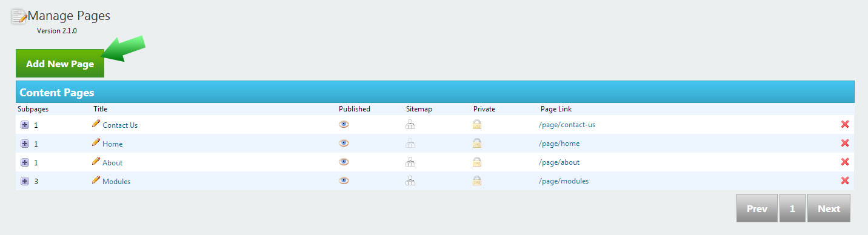Toggle sitemap icon for Modules page
Screen dimensions: 868x235
(410, 181)
